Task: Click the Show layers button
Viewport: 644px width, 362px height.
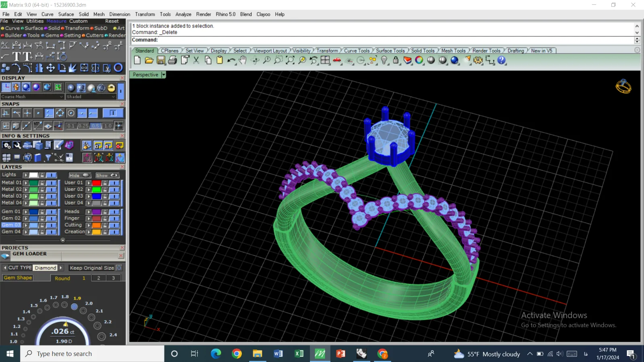Action: click(x=107, y=175)
